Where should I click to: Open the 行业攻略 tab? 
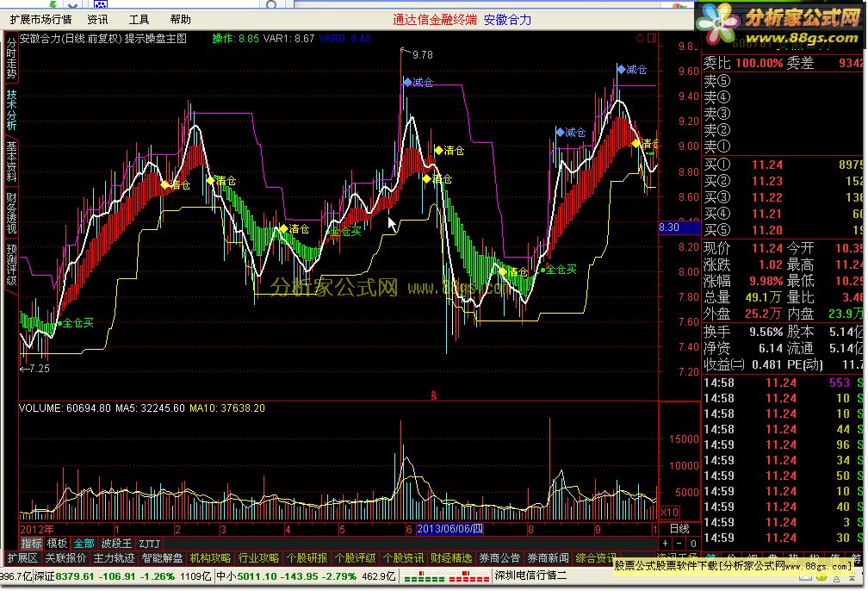coord(258,557)
